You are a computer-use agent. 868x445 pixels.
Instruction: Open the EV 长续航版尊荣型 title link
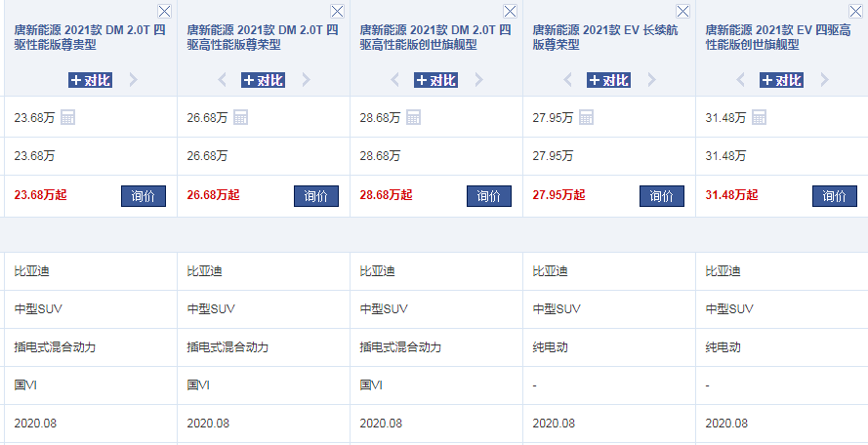605,37
